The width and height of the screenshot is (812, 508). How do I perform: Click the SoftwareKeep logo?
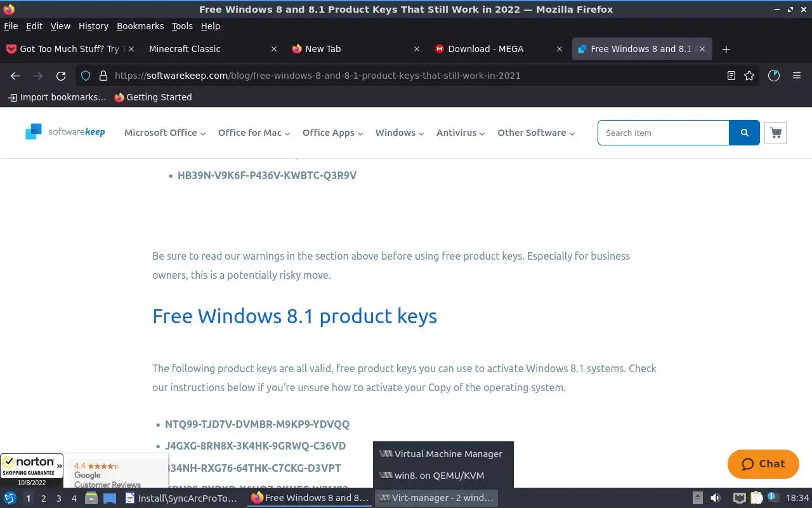[x=65, y=132]
